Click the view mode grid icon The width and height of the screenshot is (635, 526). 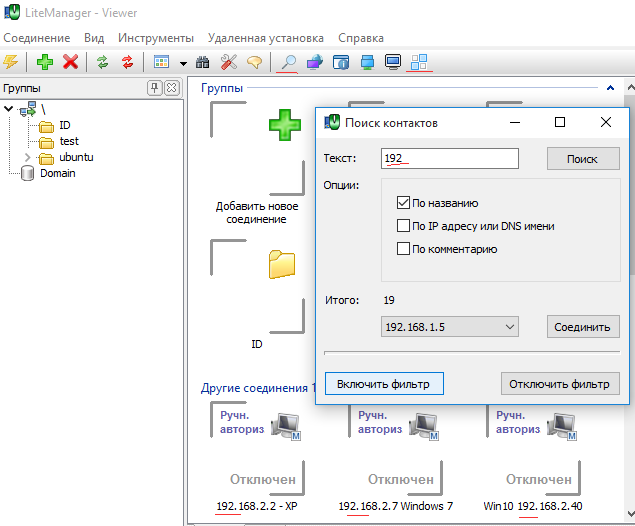coord(161,62)
